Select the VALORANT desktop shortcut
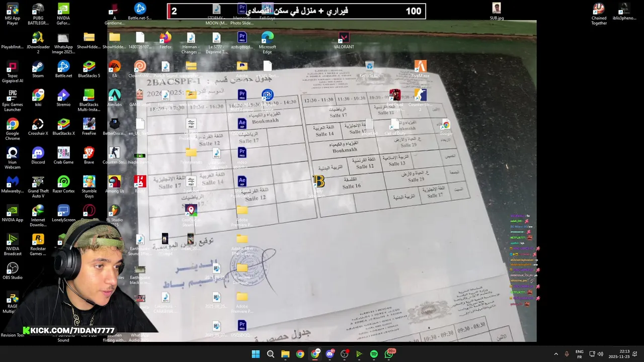Screen dimensions: 644x362 [344, 41]
